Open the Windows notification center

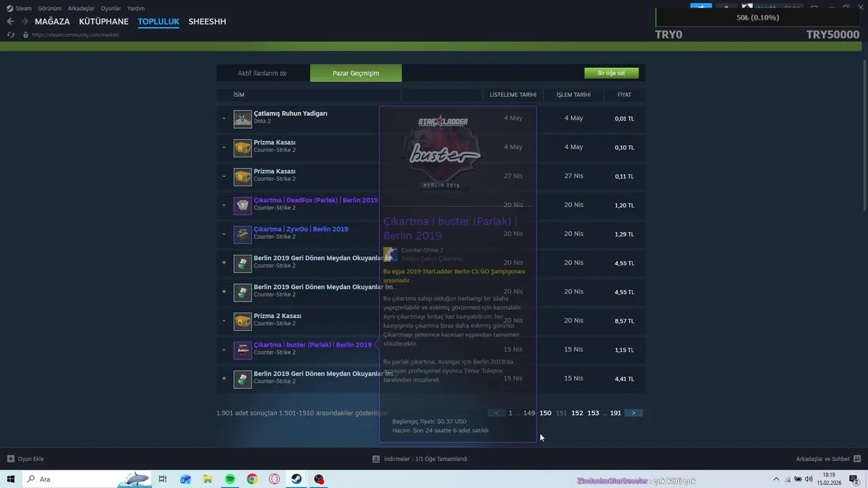coord(854,479)
